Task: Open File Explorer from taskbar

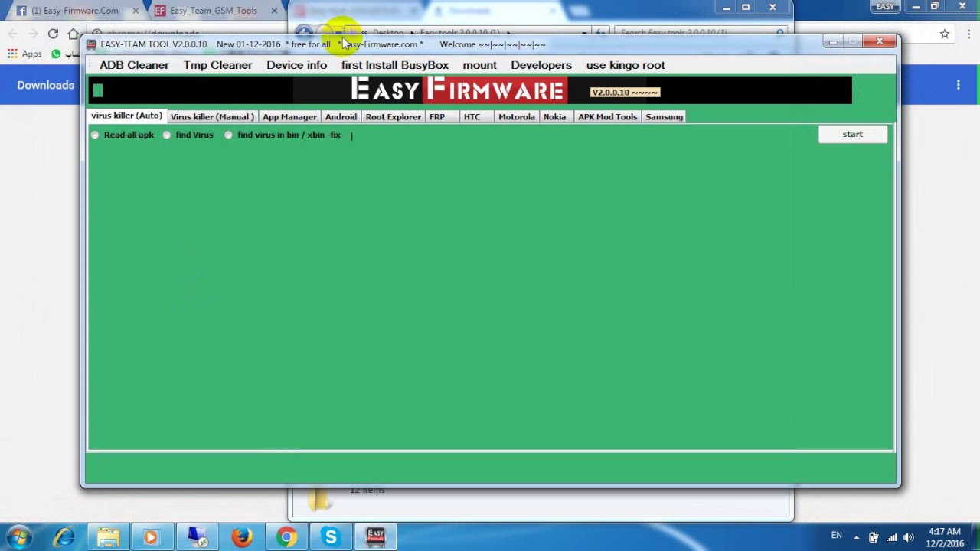Action: click(x=108, y=537)
